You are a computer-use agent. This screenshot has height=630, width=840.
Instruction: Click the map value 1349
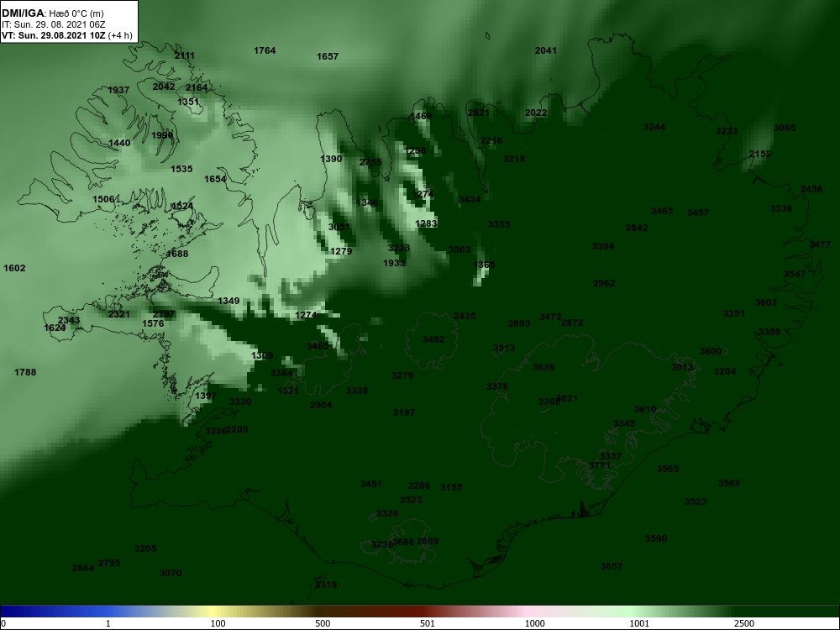click(x=228, y=301)
